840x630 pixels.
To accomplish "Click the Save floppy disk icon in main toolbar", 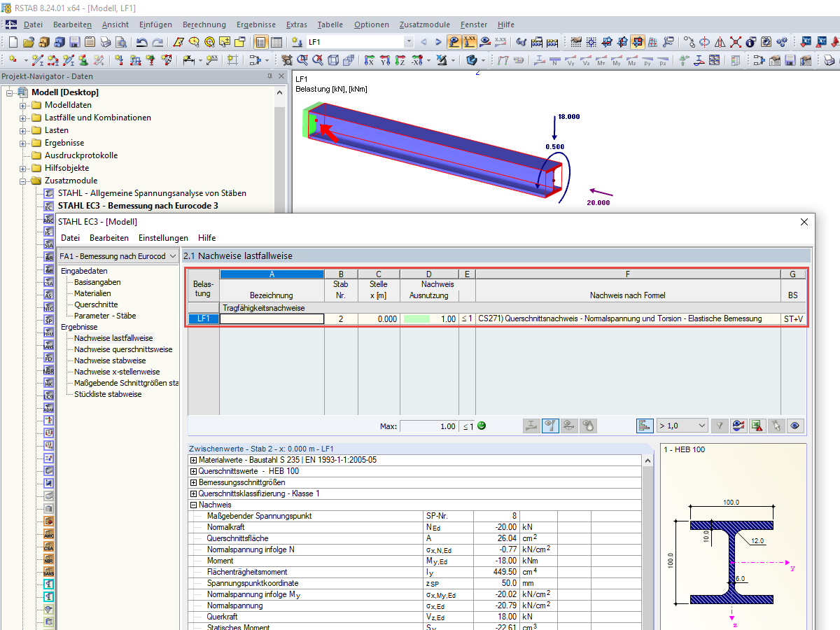I will click(x=75, y=42).
